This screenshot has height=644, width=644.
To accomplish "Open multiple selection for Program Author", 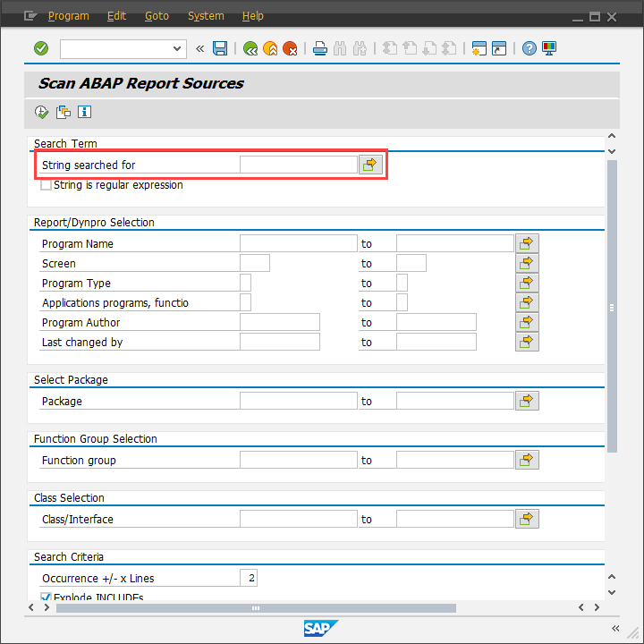I will click(x=527, y=322).
